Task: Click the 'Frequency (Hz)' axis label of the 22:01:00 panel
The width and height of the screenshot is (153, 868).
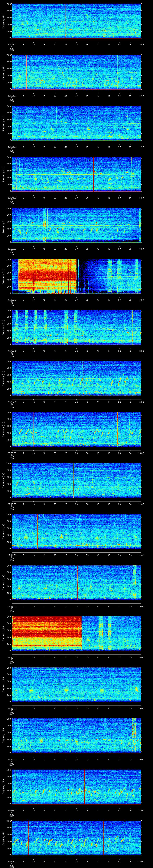Action: [3, 21]
